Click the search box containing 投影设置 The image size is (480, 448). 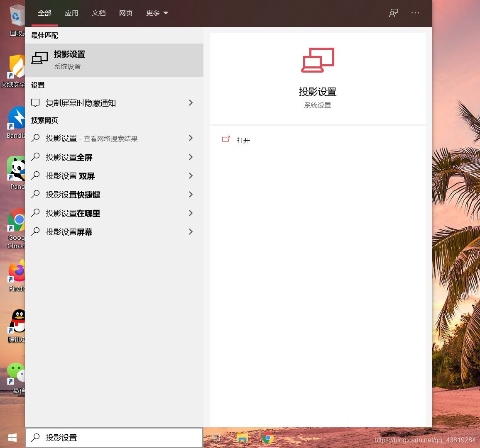[x=114, y=438]
